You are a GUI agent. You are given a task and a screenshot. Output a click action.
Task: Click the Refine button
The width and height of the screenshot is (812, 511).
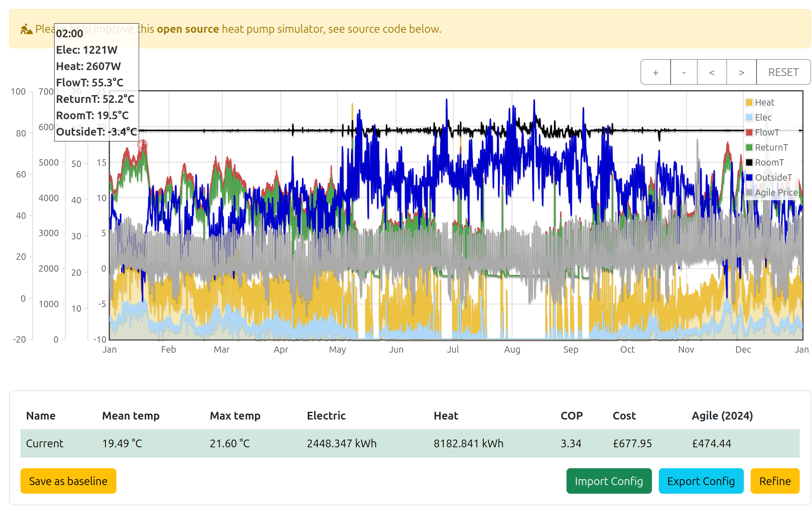click(775, 481)
